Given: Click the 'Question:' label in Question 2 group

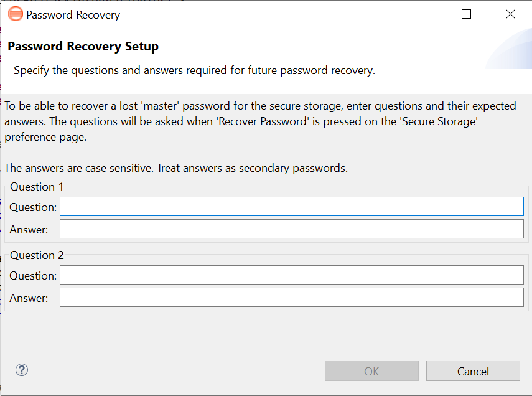Looking at the screenshot, I should pos(33,276).
